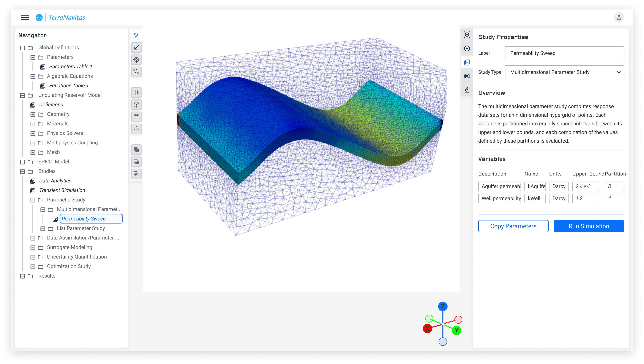644x364 pixels.
Task: Open the Study Type dropdown
Action: pyautogui.click(x=564, y=72)
